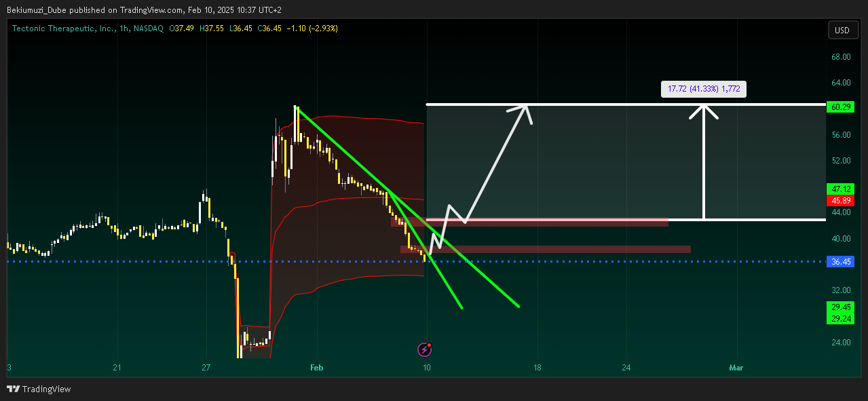Viewport: 868px width, 401px height.
Task: Click the change value −1.10 (−2.93%)
Action: 313,28
